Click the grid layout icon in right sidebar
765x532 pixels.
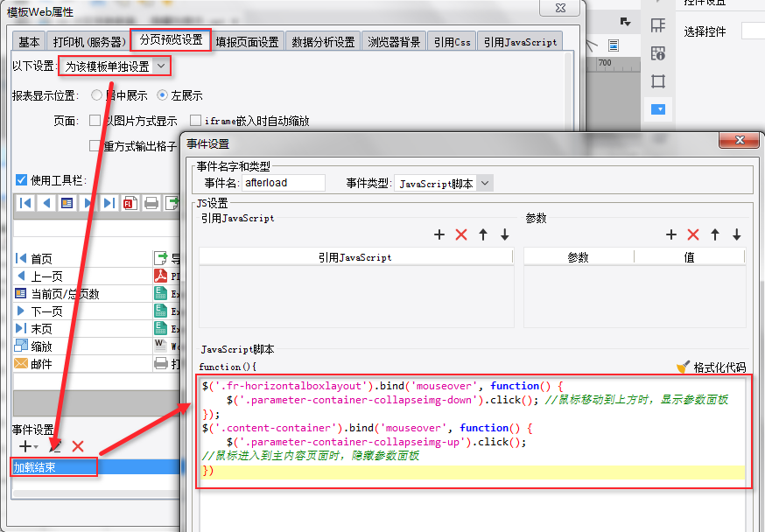[658, 24]
